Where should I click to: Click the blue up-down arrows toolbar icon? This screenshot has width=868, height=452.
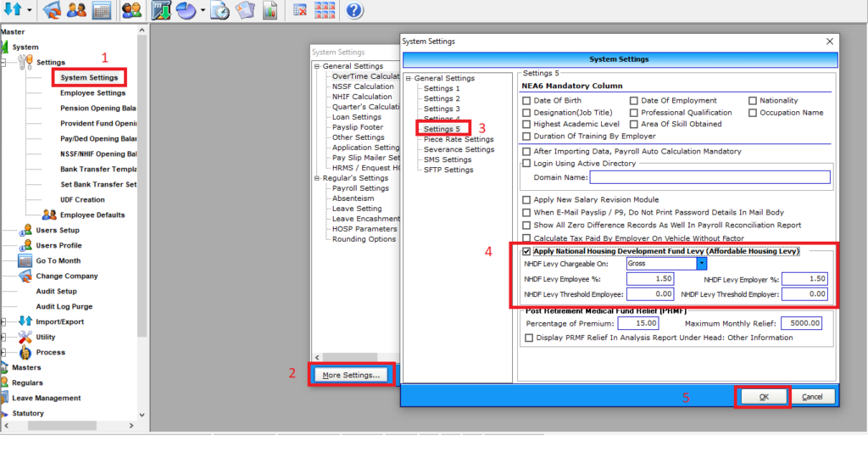pos(12,10)
